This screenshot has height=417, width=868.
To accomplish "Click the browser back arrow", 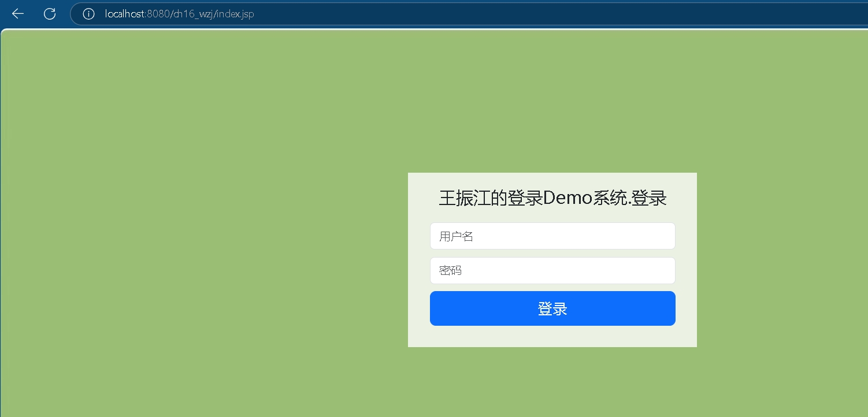I will pyautogui.click(x=18, y=14).
